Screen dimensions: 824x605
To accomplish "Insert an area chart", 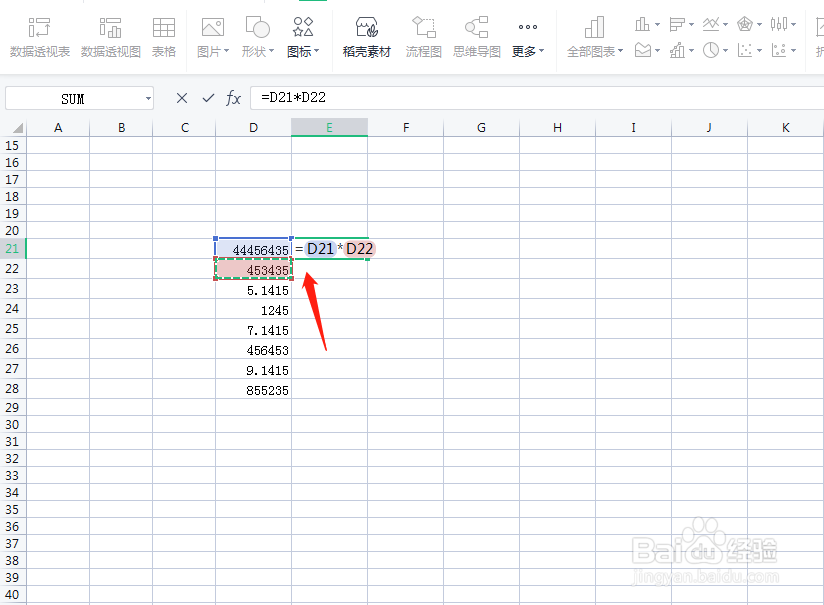I will coord(642,50).
